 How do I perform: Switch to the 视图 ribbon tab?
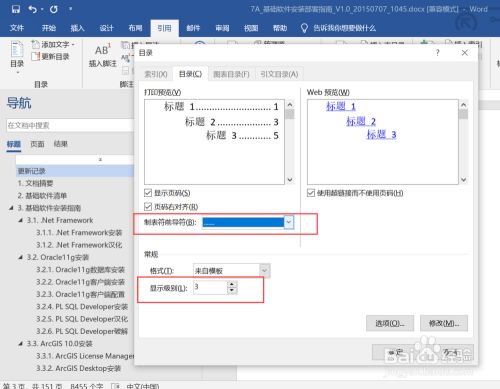(251, 28)
